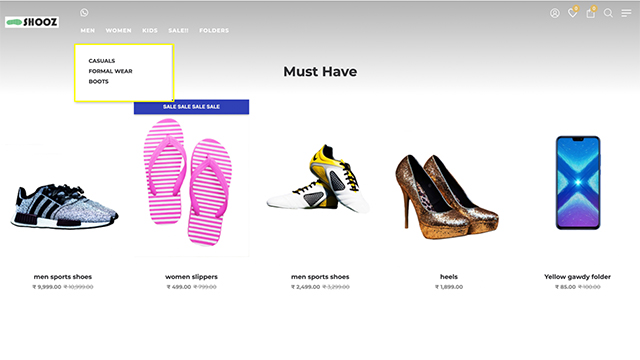
Task: Open the user account icon
Action: pos(554,13)
